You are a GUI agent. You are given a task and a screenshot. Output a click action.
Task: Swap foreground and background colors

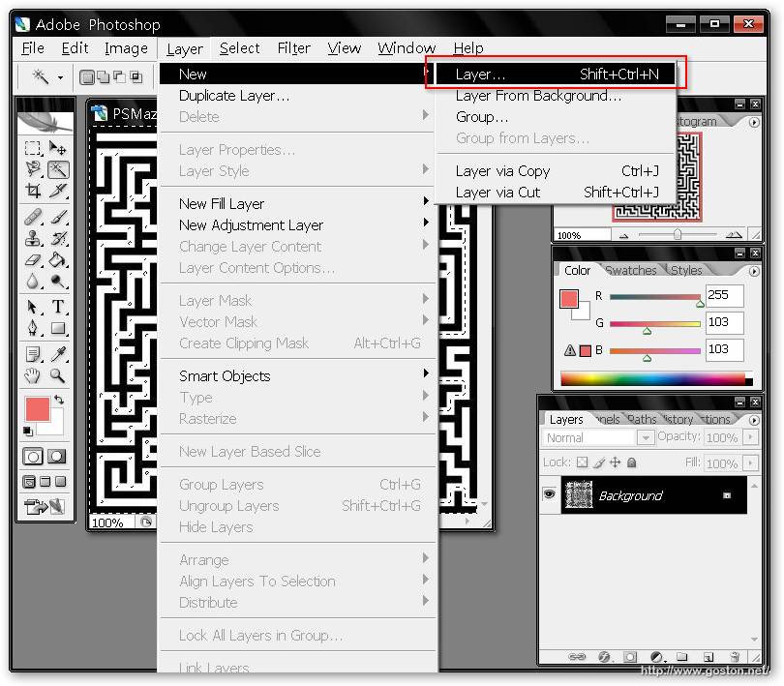[x=59, y=400]
